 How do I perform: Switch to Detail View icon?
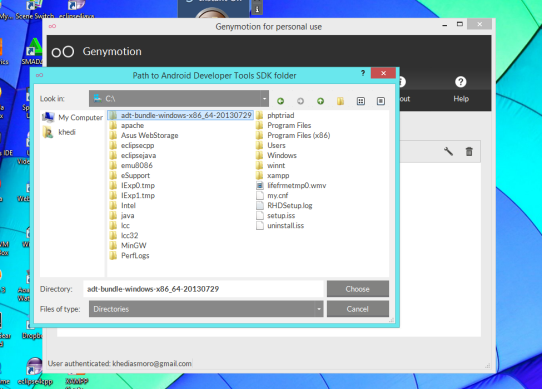[381, 101]
